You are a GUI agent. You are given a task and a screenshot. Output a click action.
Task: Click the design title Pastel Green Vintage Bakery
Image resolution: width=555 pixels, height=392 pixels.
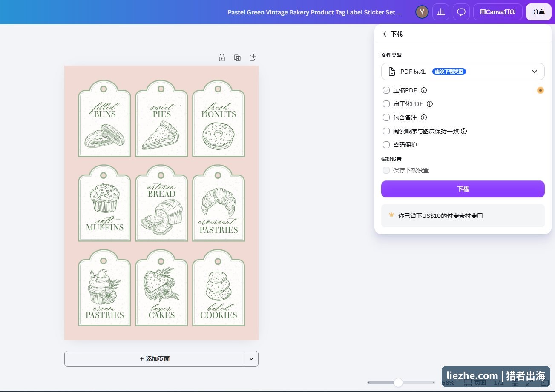coord(314,12)
